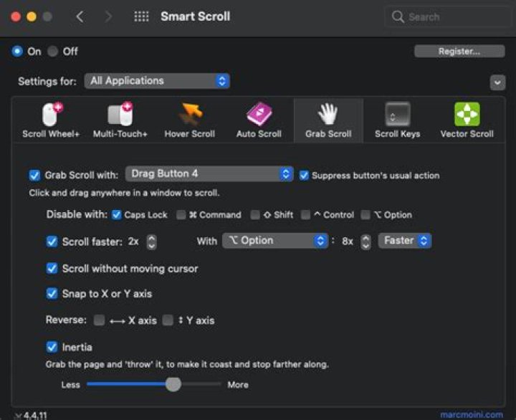Toggle the Scroll faster checkbox

pyautogui.click(x=52, y=242)
